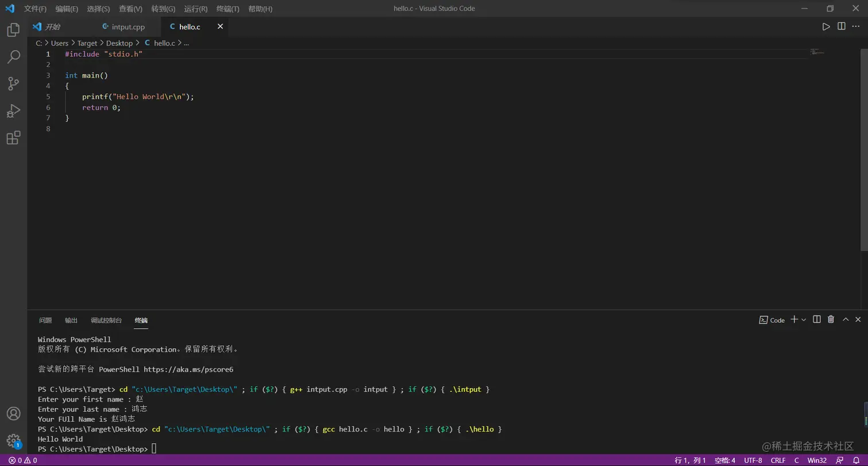Open the launch profile dropdown beside plus
Image resolution: width=868 pixels, height=466 pixels.
point(804,319)
